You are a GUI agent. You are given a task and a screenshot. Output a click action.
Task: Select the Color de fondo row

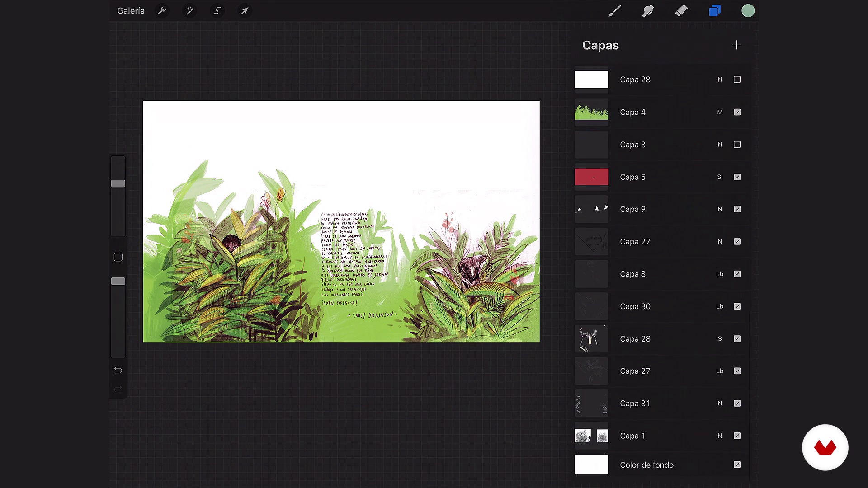(x=660, y=465)
